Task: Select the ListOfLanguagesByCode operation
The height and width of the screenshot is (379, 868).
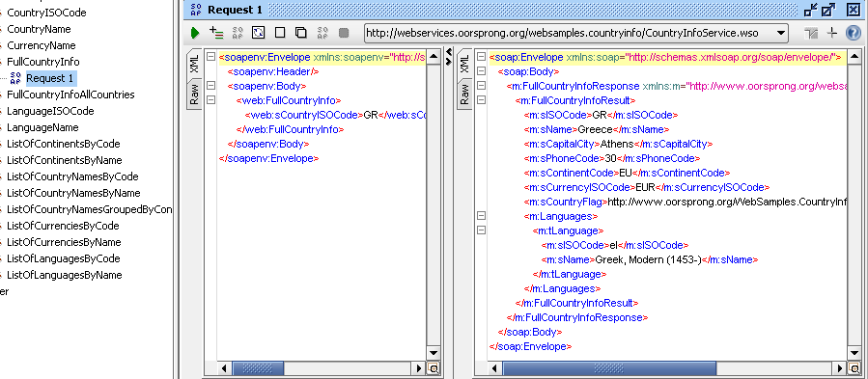Action: tap(64, 259)
